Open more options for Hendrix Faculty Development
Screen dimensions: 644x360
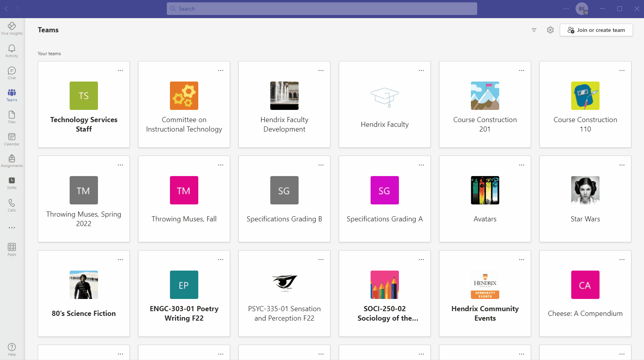[x=321, y=71]
